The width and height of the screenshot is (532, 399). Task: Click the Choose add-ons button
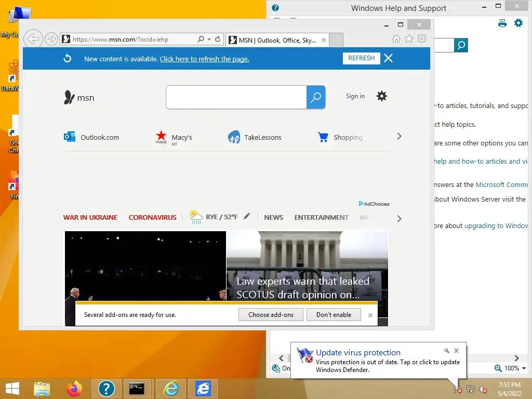point(271,314)
